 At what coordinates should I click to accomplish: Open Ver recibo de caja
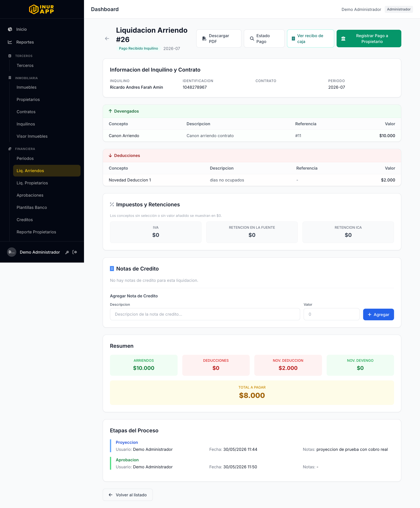click(311, 39)
